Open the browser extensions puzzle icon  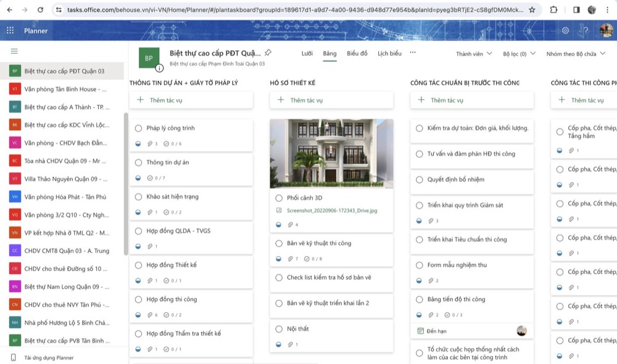[x=553, y=10]
